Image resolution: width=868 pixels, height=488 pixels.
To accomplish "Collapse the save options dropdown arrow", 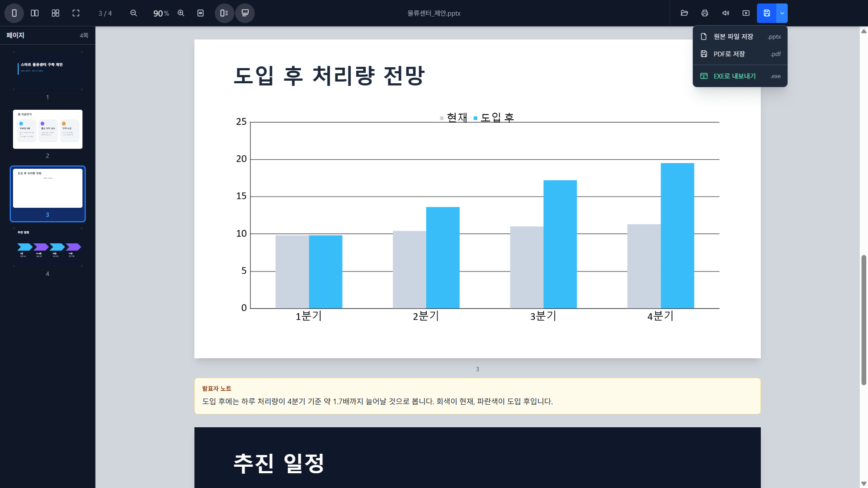I will click(782, 13).
